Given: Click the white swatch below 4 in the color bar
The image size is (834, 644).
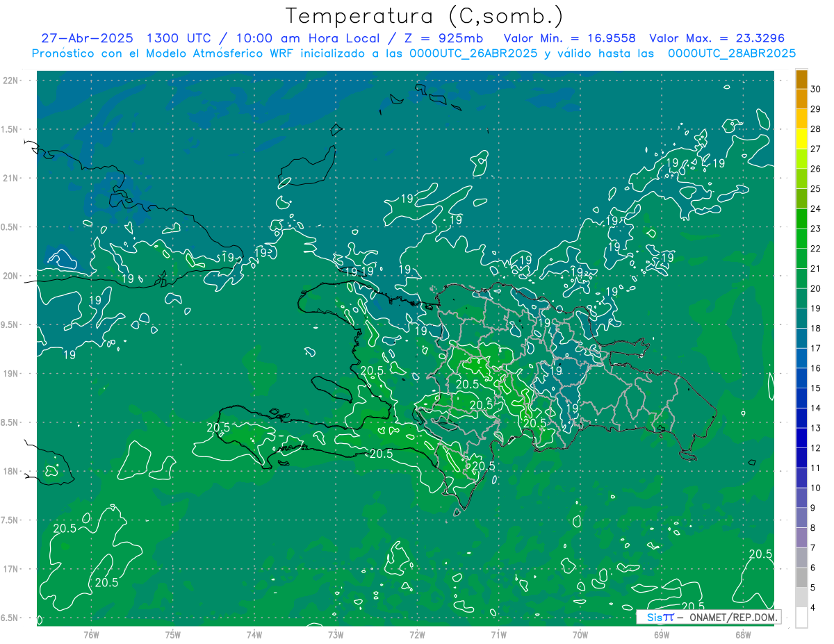Looking at the screenshot, I should [801, 618].
